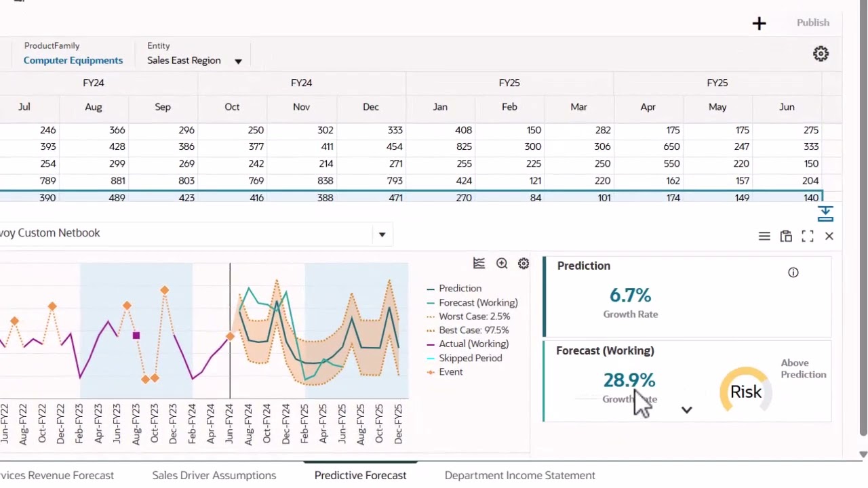Toggle Prediction series in legend

[454, 288]
